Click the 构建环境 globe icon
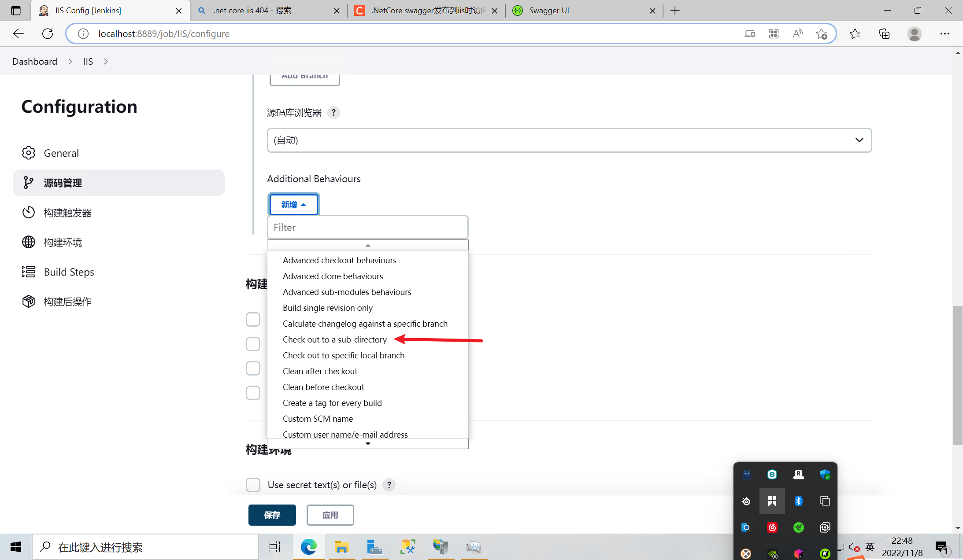Viewport: 963px width, 560px height. (29, 242)
